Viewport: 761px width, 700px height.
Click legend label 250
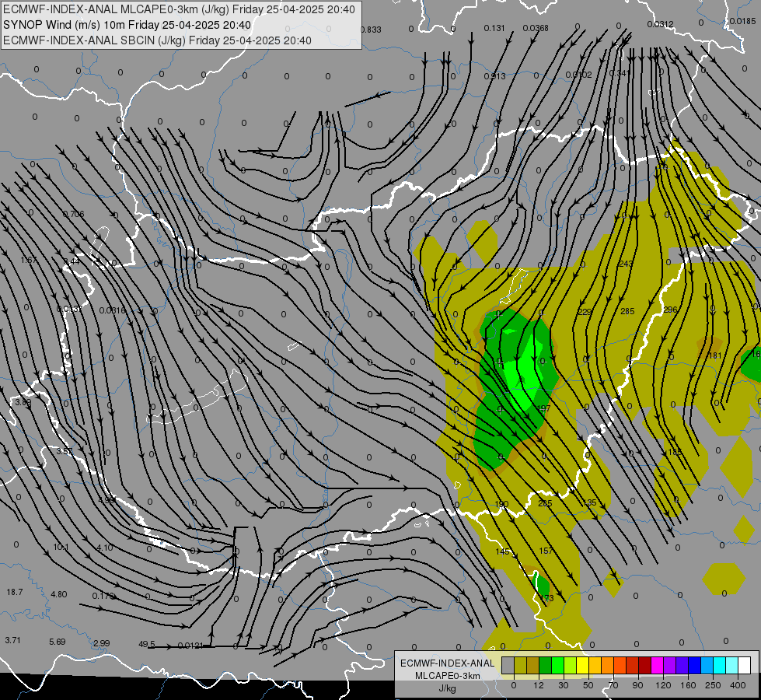[713, 685]
